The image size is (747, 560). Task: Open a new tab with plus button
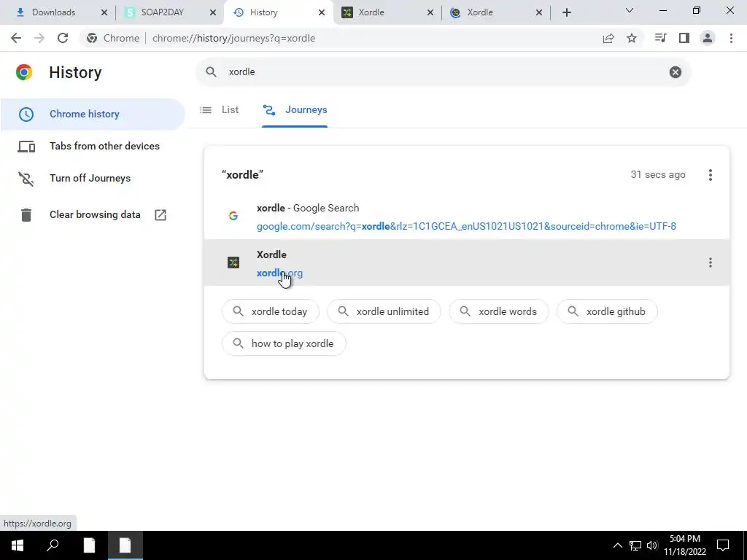(x=566, y=12)
